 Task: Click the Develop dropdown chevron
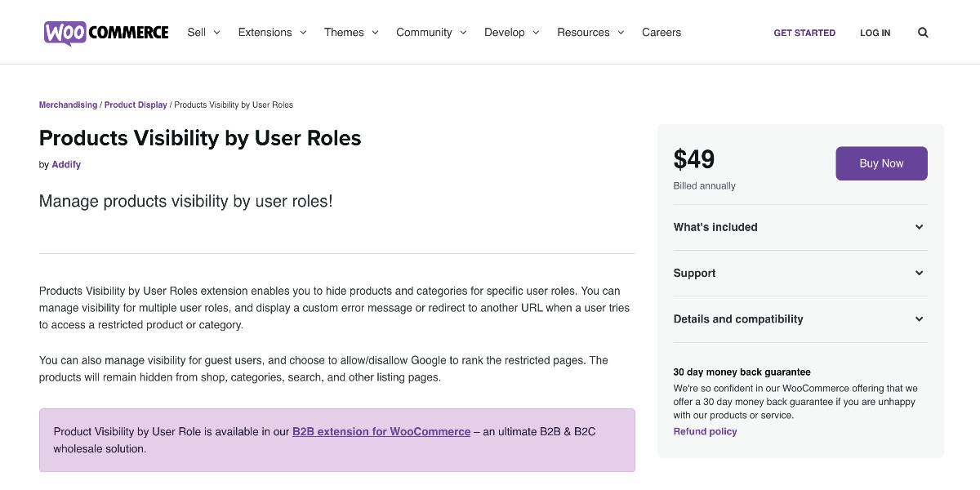pyautogui.click(x=536, y=33)
